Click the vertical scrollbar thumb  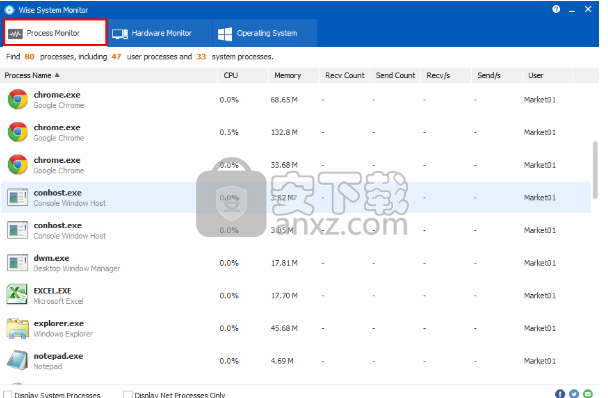pos(595,170)
